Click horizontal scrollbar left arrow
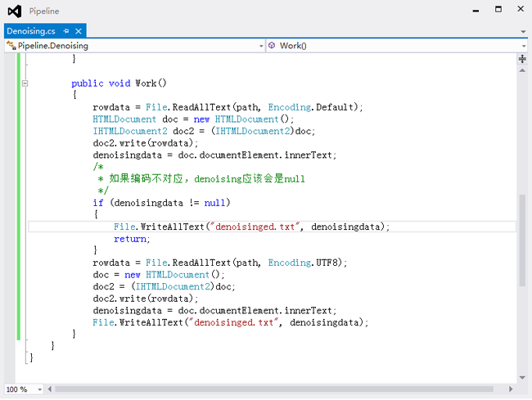Viewport: 532px width, 400px height. click(x=50, y=389)
